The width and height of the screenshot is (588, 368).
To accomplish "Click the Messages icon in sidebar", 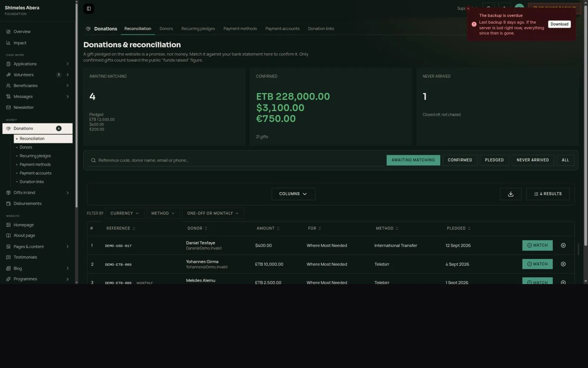I will [x=8, y=96].
